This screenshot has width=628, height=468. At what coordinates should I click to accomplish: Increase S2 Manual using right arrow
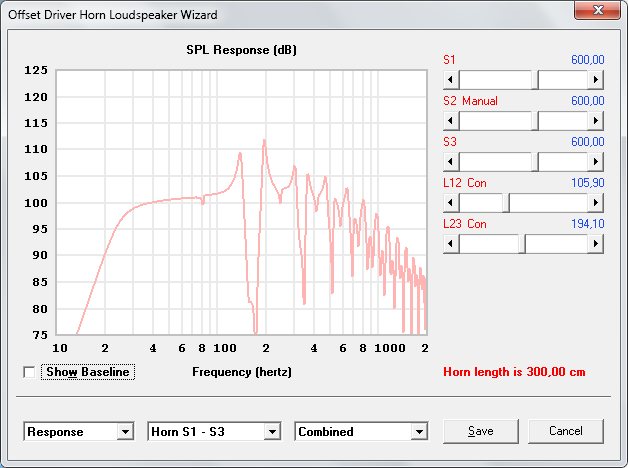[x=596, y=121]
